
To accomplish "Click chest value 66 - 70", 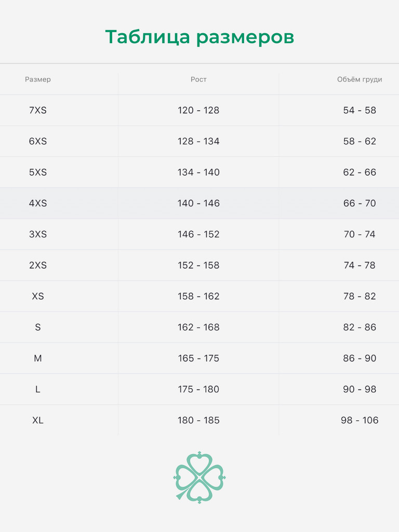I will pyautogui.click(x=360, y=203).
